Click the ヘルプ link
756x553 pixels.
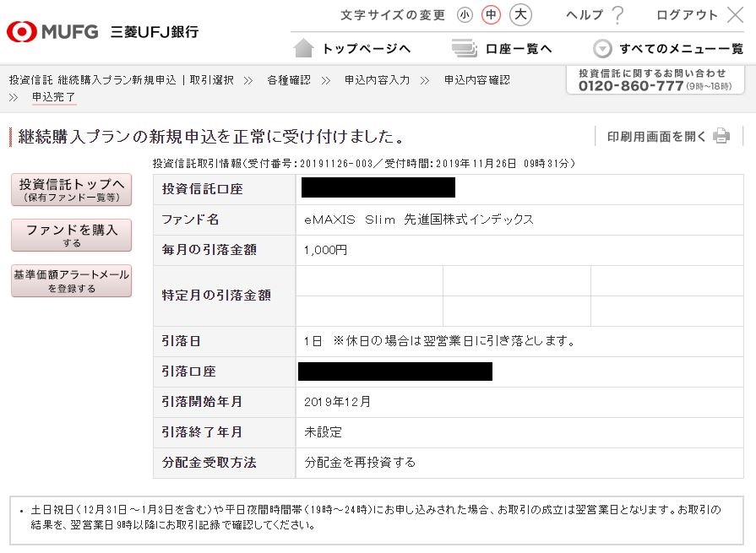point(585,15)
